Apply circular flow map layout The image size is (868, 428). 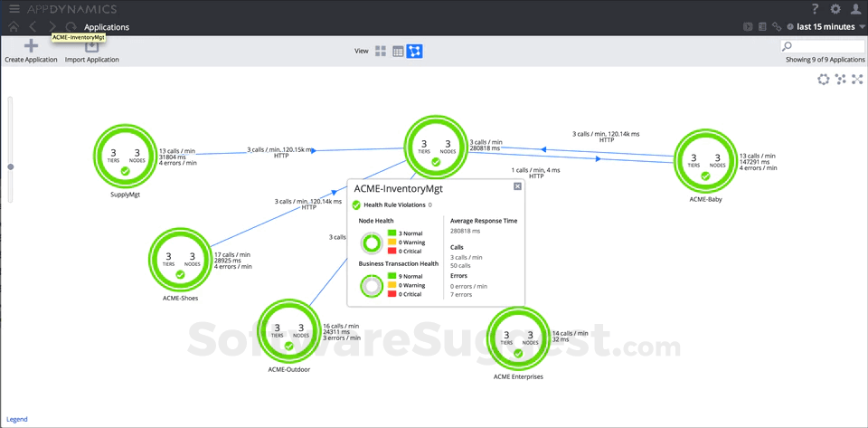824,80
